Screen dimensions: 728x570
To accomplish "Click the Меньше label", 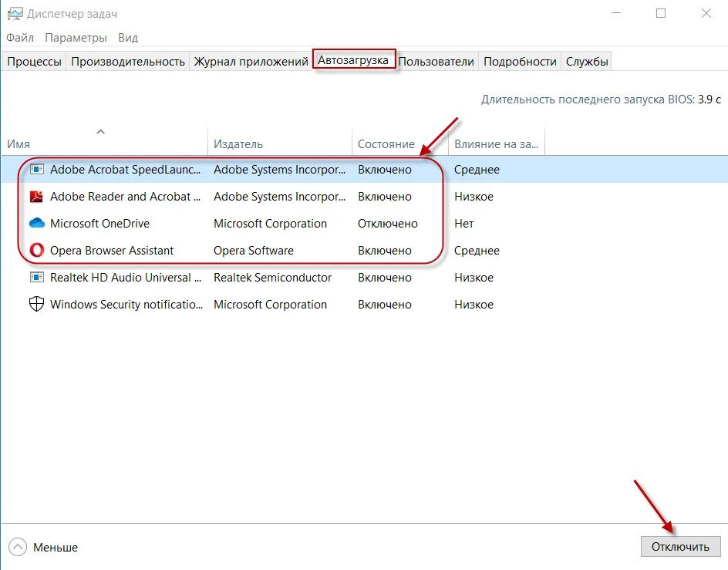I will tap(56, 547).
